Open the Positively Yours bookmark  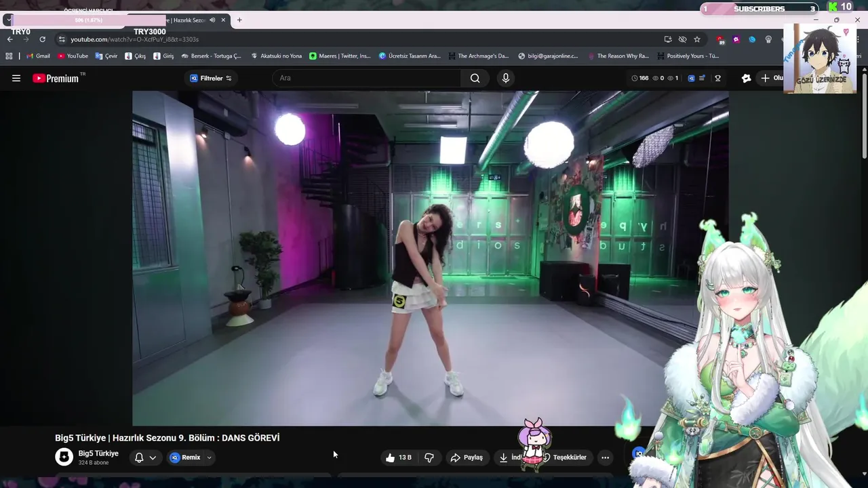(688, 56)
